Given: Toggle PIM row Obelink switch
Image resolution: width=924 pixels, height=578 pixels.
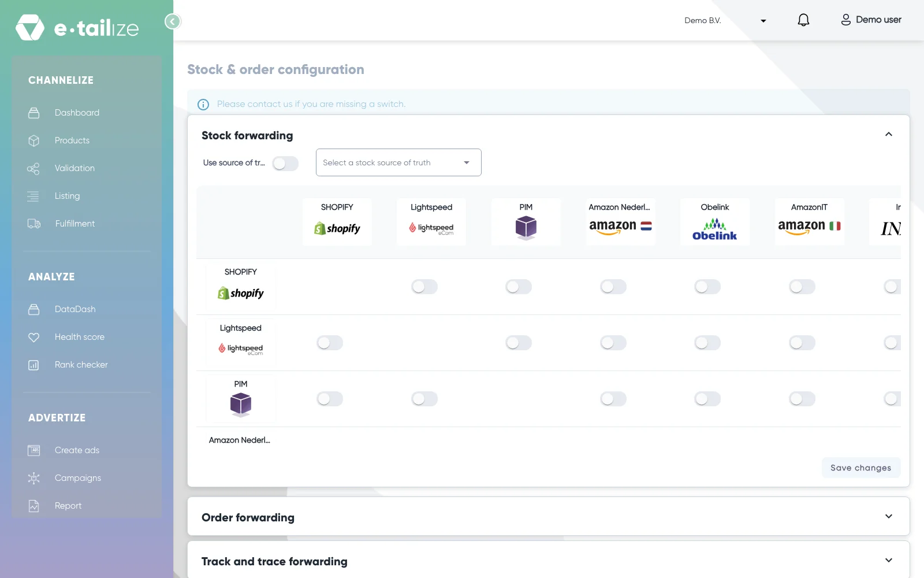Looking at the screenshot, I should pos(707,399).
